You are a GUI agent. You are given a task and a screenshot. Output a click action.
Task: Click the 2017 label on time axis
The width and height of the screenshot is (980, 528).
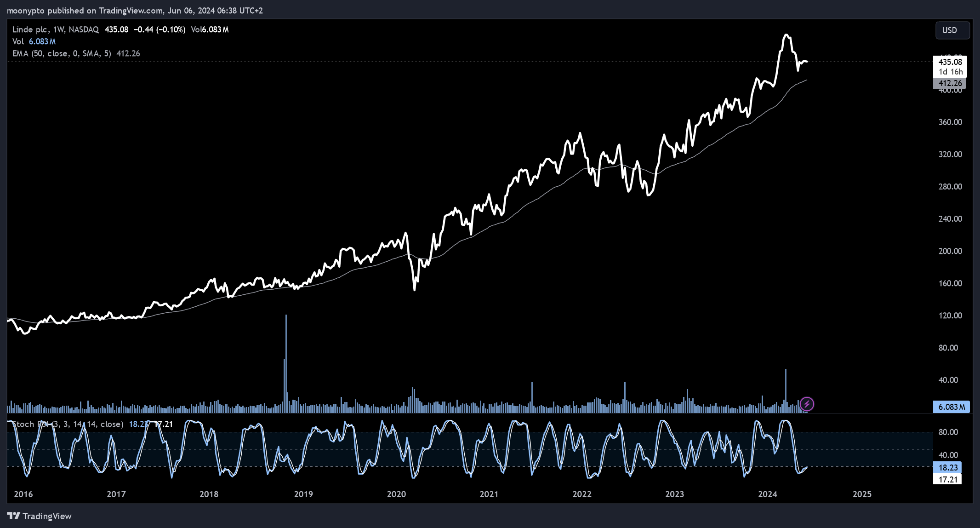[116, 494]
